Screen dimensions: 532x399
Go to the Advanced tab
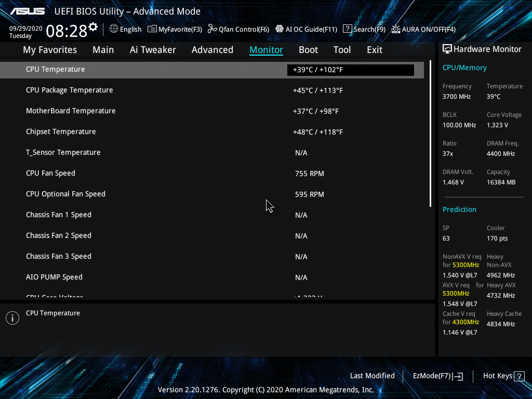click(x=212, y=50)
